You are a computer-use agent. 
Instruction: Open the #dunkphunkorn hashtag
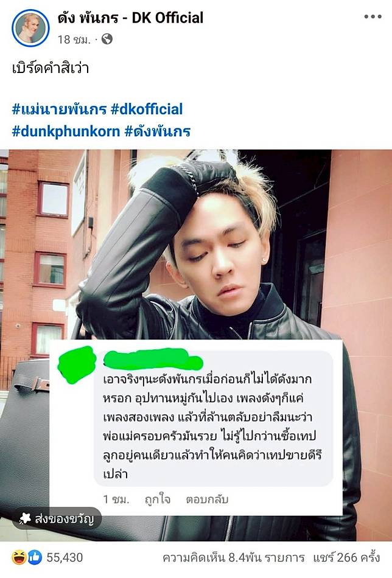(x=66, y=131)
